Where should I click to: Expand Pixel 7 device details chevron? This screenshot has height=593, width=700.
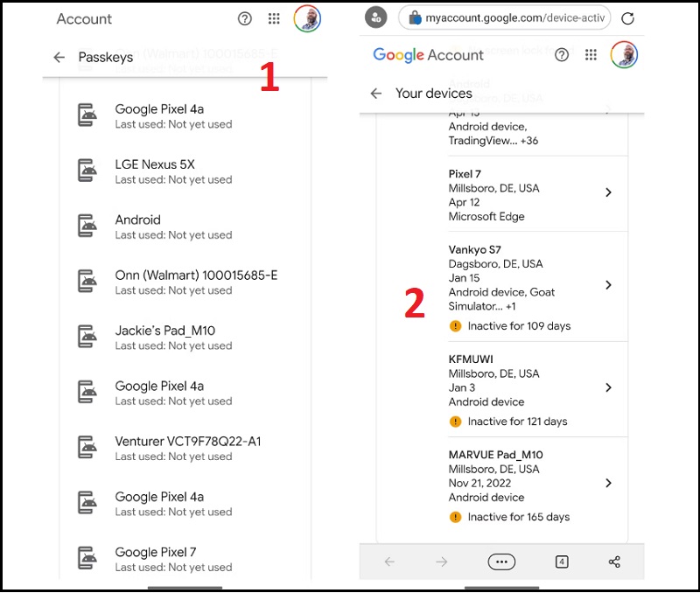(608, 192)
